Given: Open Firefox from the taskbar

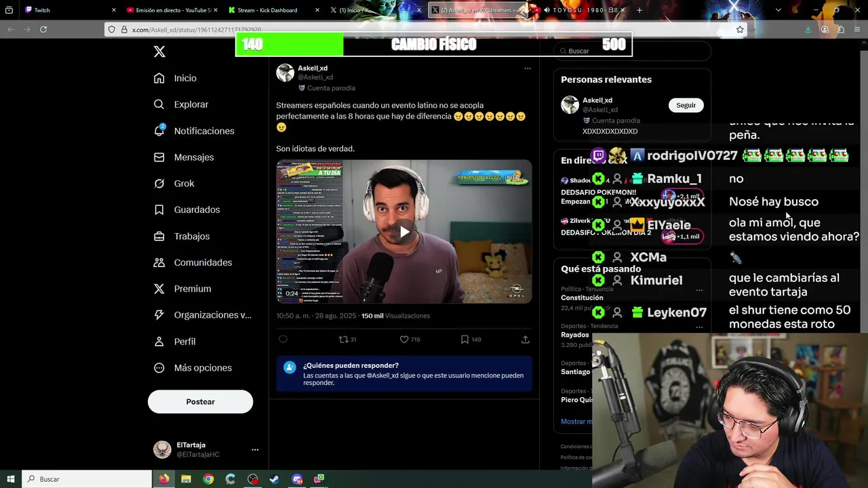Looking at the screenshot, I should (x=164, y=479).
